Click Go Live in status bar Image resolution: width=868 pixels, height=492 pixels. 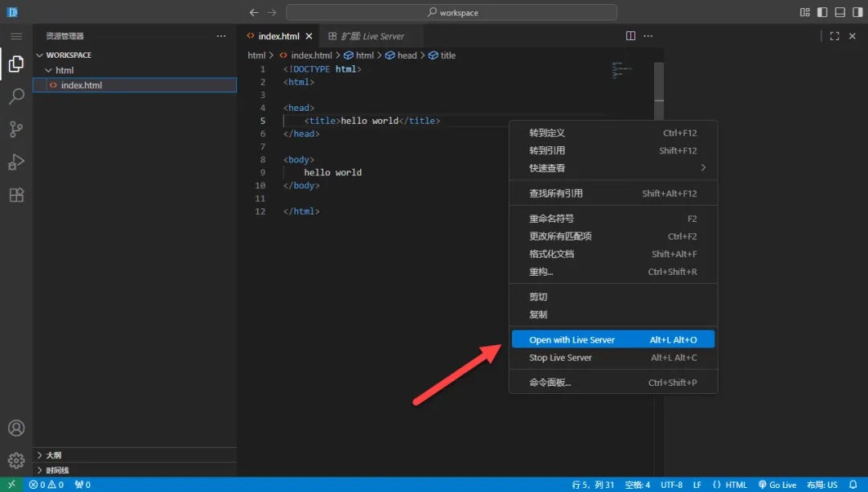(777, 485)
